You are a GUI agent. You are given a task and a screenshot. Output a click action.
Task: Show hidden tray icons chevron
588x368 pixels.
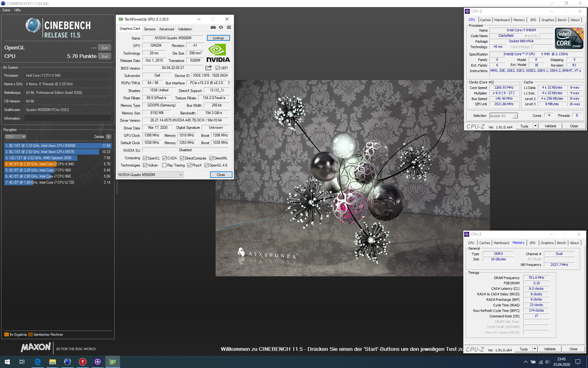(526, 362)
